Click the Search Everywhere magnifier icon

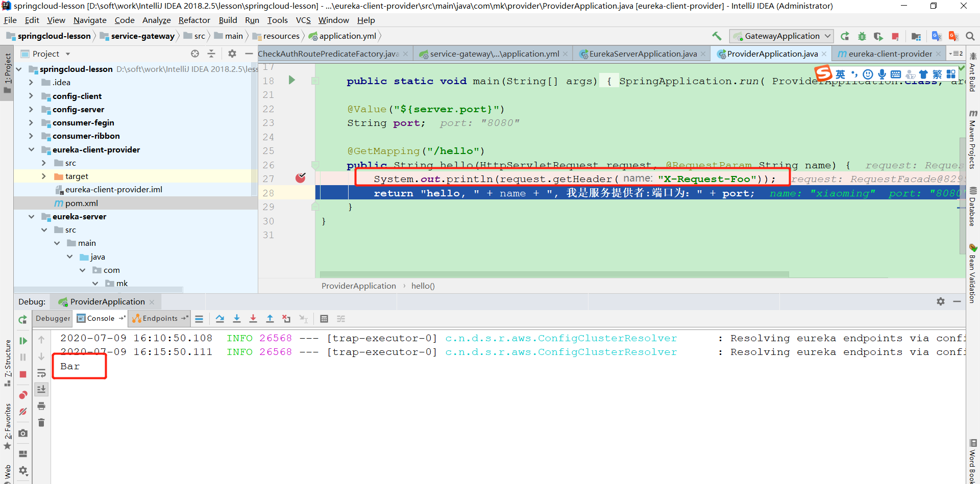pos(970,36)
